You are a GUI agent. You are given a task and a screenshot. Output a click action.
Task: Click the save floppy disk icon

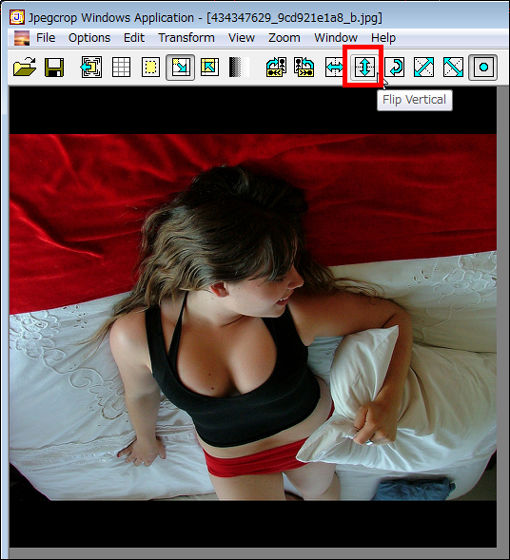point(54,67)
